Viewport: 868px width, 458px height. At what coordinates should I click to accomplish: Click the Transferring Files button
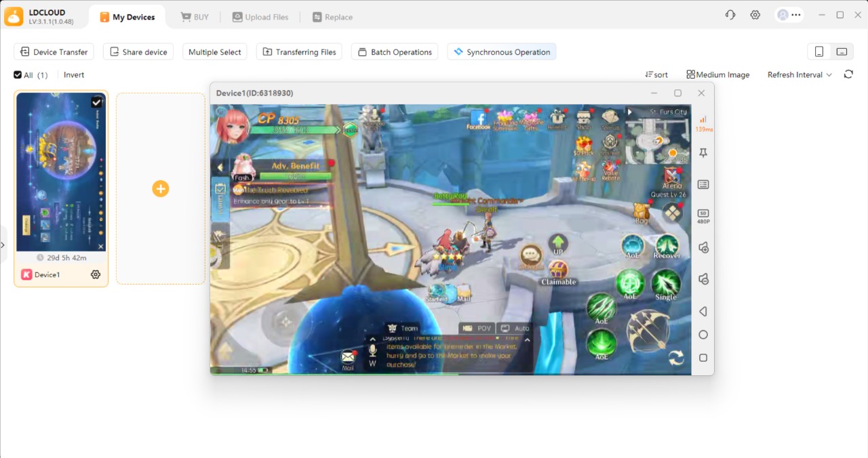pyautogui.click(x=299, y=52)
